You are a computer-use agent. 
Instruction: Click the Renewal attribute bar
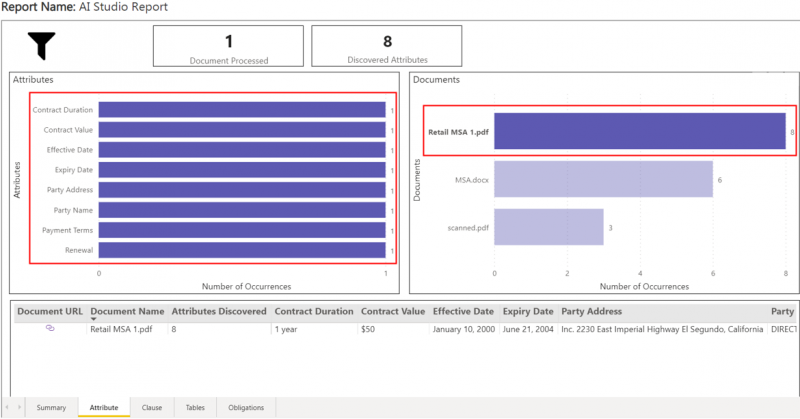click(241, 249)
